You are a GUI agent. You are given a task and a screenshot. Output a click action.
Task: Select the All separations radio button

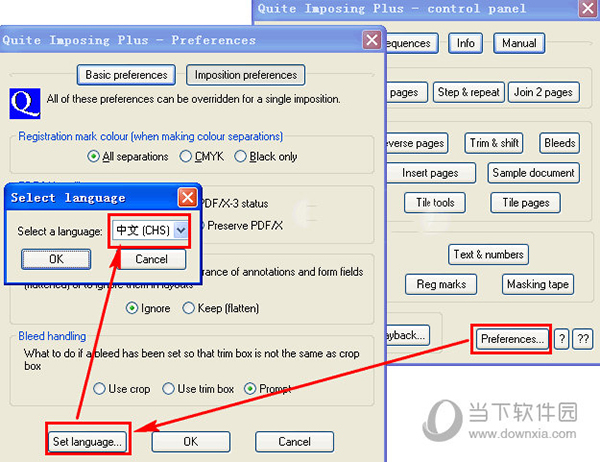click(x=93, y=156)
